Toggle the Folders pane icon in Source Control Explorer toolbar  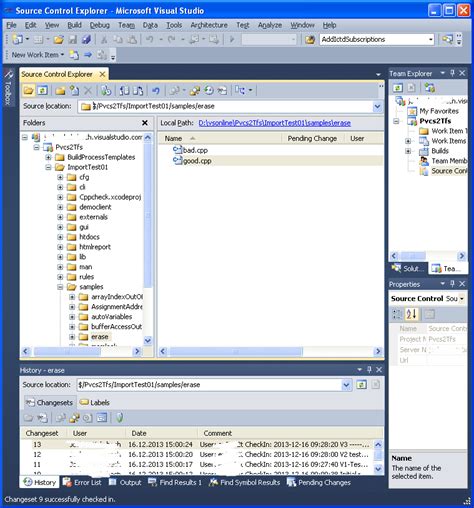(29, 90)
